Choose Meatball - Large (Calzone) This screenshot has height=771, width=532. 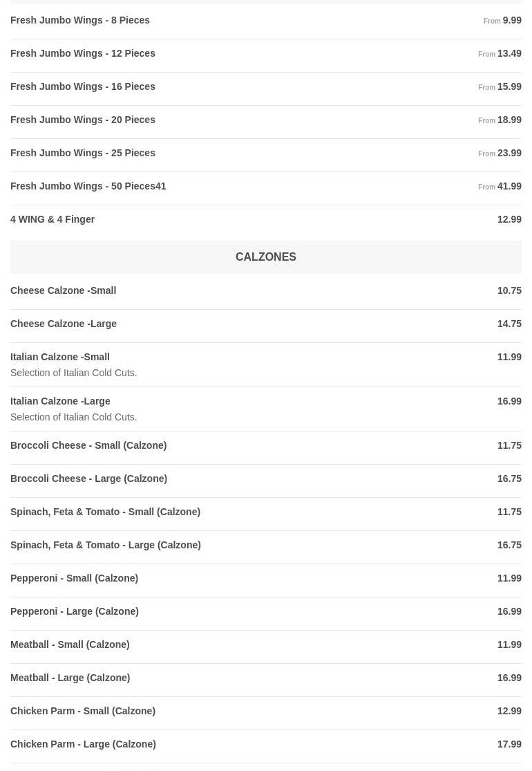pos(70,678)
